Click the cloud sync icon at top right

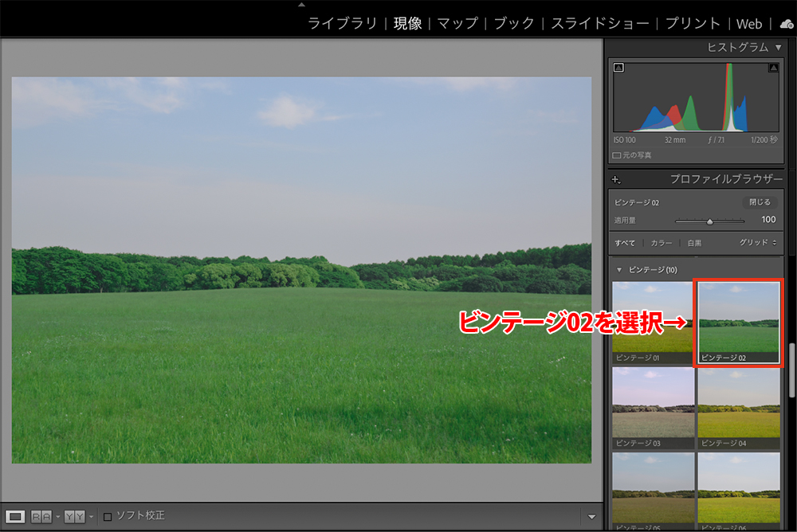click(787, 24)
